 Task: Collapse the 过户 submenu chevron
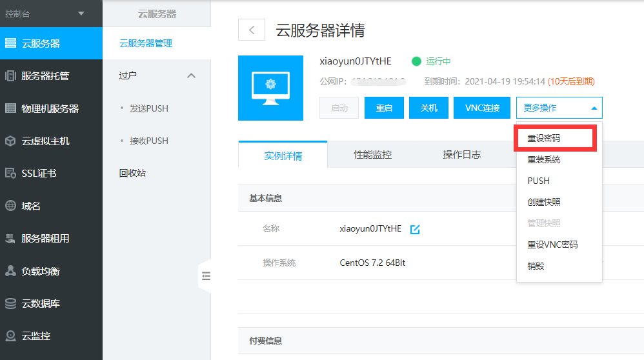[x=192, y=75]
